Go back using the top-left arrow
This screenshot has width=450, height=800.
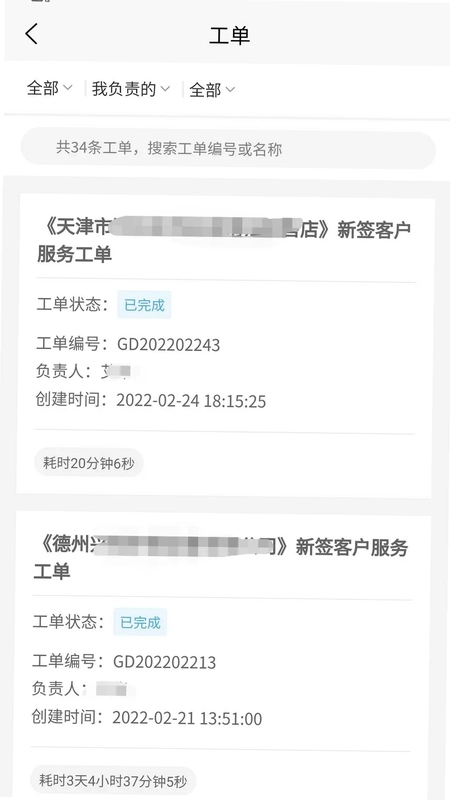[32, 34]
